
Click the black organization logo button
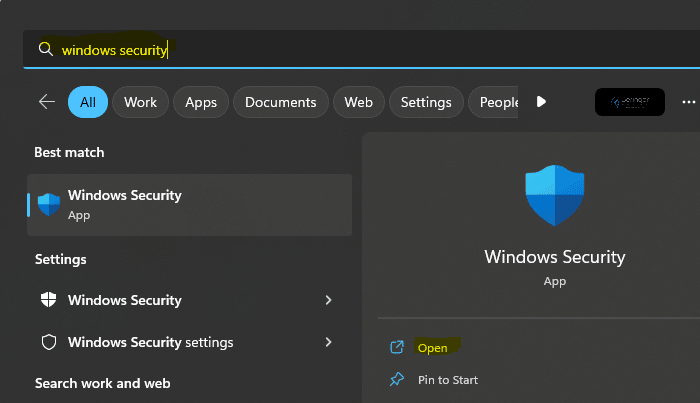pyautogui.click(x=630, y=102)
